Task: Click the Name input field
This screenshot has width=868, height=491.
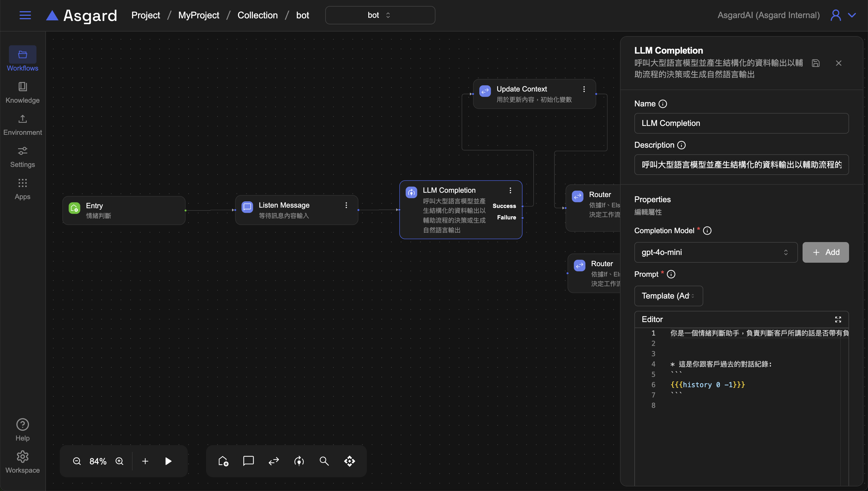Action: (x=741, y=123)
